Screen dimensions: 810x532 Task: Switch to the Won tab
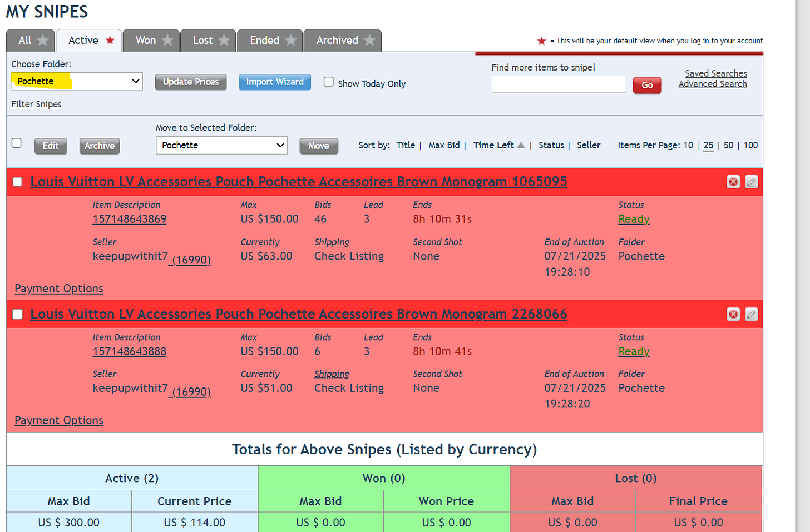(x=146, y=41)
